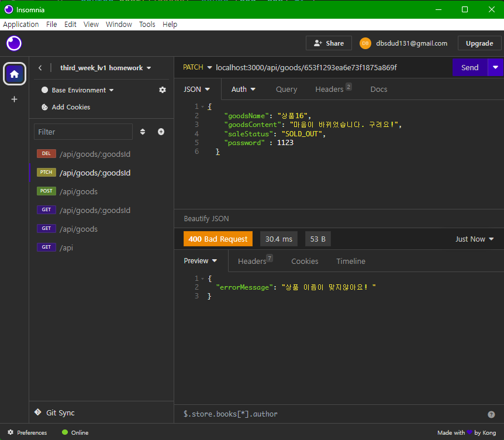
Task: Open the Just Now history dropdown
Action: point(474,239)
